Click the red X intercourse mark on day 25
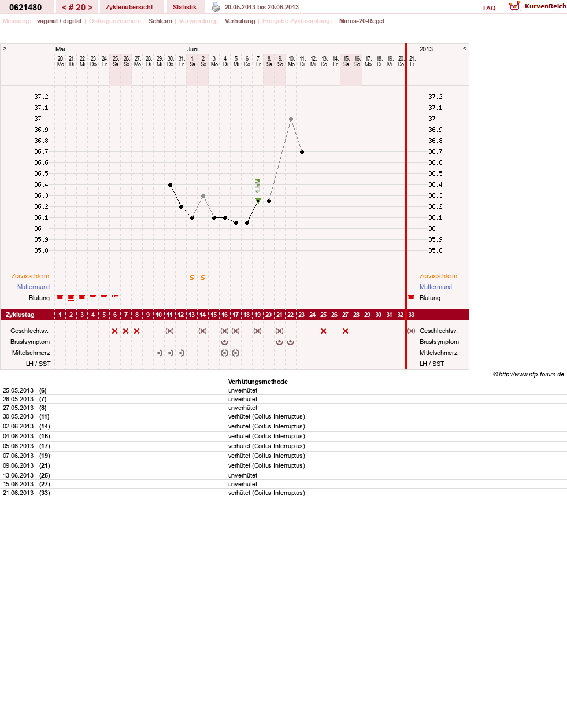Viewport: 567px width, 728px height. tap(323, 331)
